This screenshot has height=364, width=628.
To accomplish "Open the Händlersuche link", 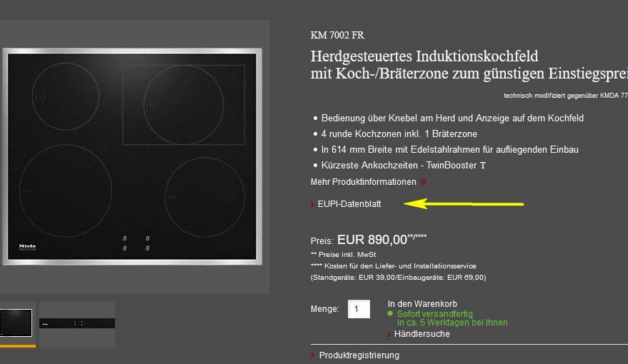I will click(422, 334).
